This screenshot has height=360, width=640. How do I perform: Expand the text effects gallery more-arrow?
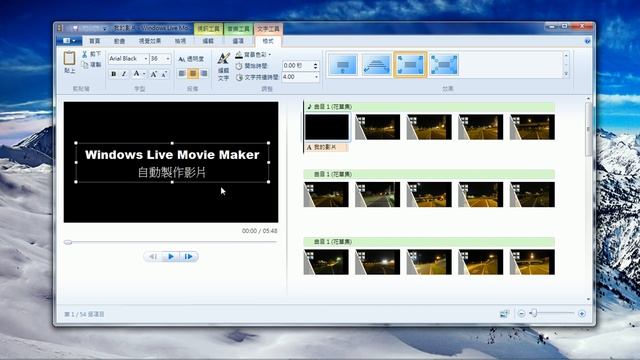[566, 74]
